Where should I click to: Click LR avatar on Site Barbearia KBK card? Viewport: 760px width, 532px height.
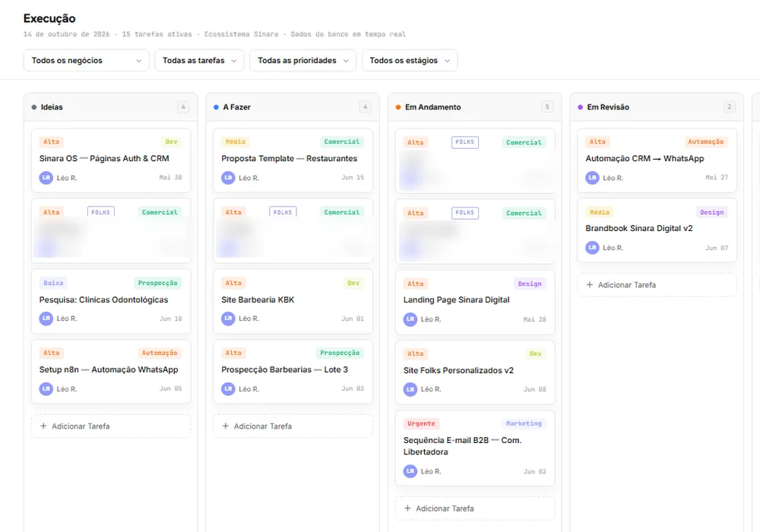pyautogui.click(x=228, y=318)
